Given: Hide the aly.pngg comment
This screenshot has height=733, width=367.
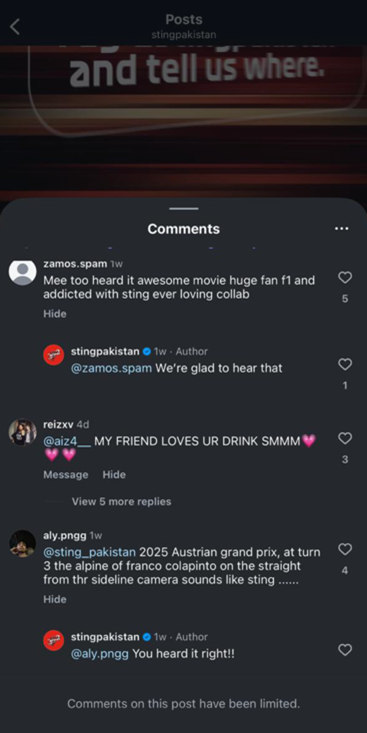Looking at the screenshot, I should [x=55, y=599].
